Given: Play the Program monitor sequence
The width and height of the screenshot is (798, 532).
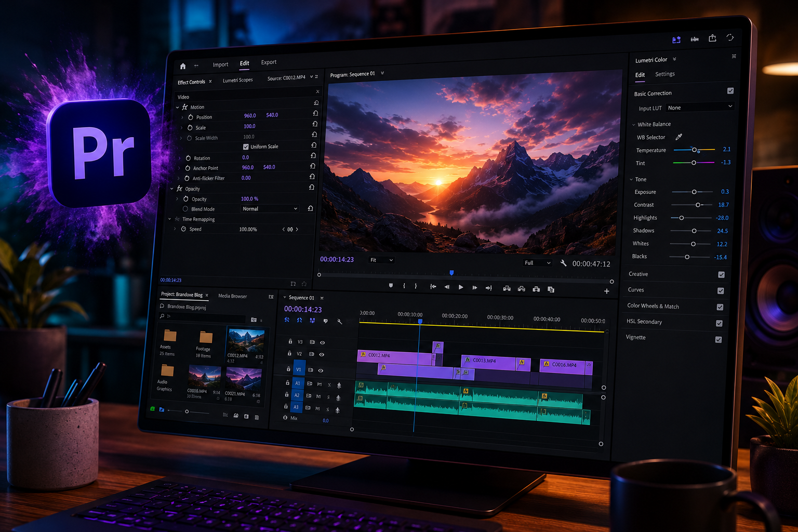Looking at the screenshot, I should (461, 287).
